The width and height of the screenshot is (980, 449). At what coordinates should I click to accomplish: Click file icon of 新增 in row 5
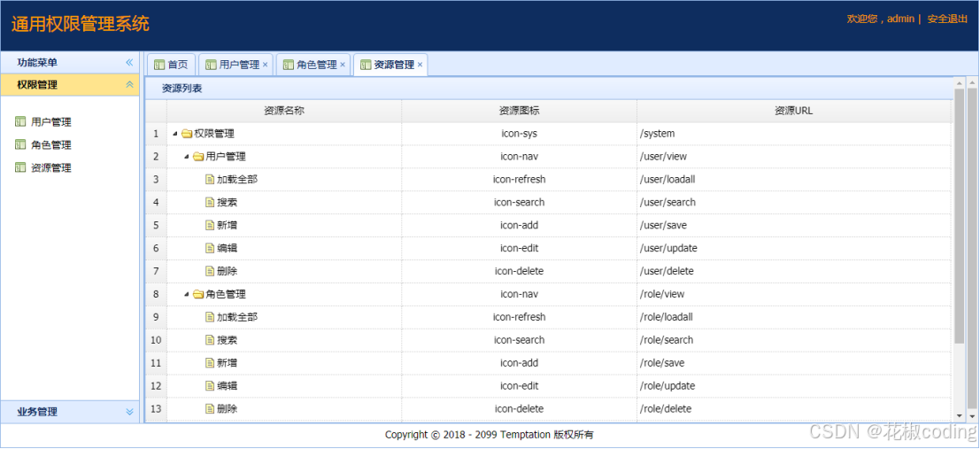(210, 225)
